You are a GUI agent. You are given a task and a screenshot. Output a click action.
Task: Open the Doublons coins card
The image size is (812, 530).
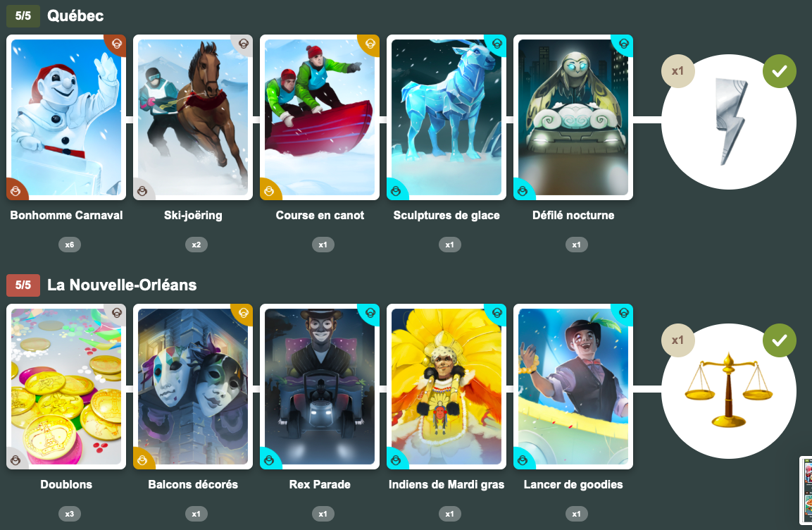point(66,387)
